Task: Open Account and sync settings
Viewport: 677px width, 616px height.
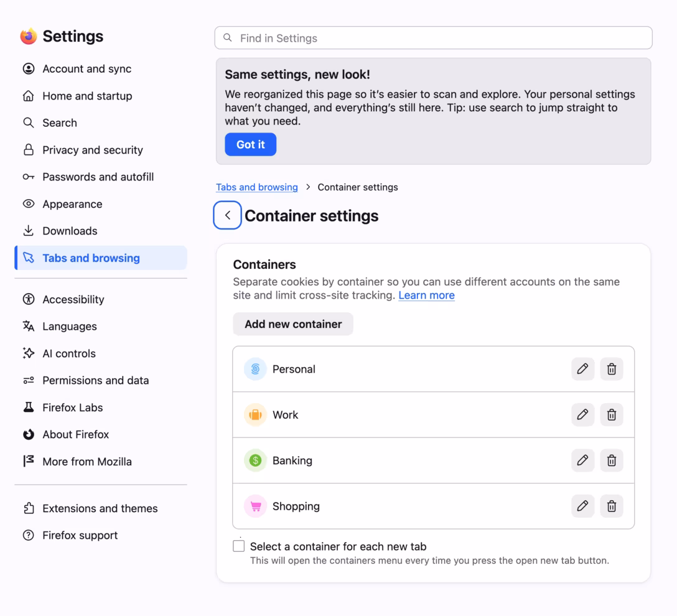Action: [x=101, y=68]
